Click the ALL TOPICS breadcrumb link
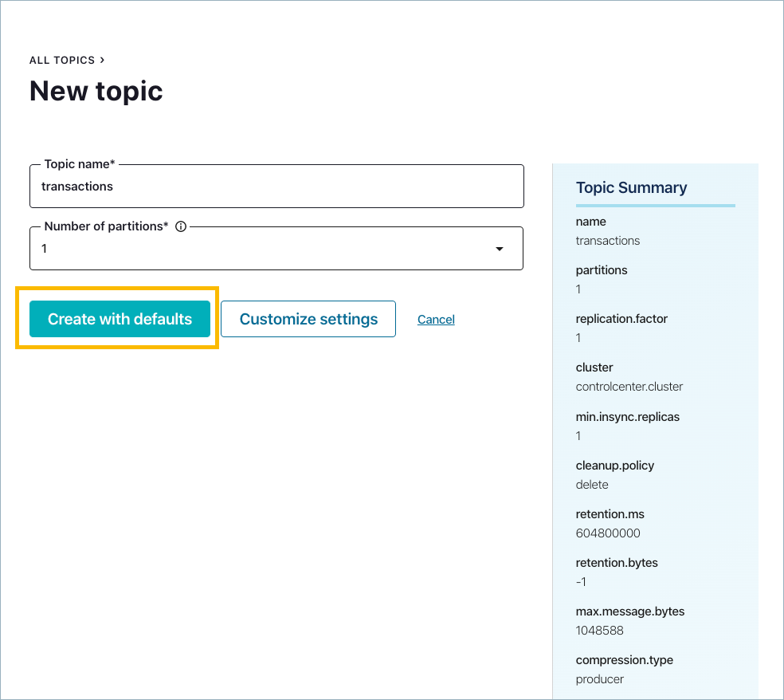This screenshot has width=784, height=700. [x=61, y=61]
